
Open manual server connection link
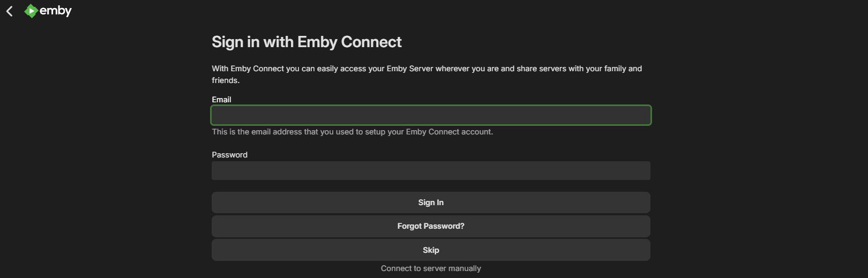[x=431, y=268]
